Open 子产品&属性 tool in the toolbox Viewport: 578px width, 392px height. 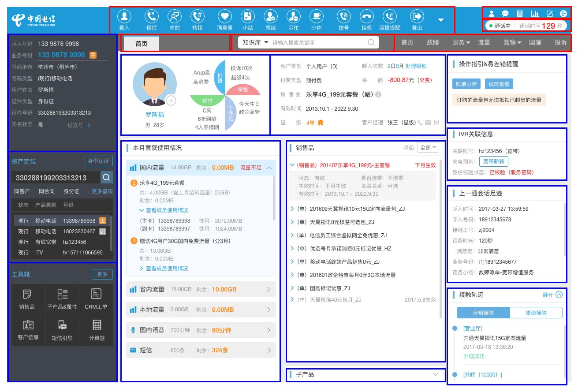(62, 300)
